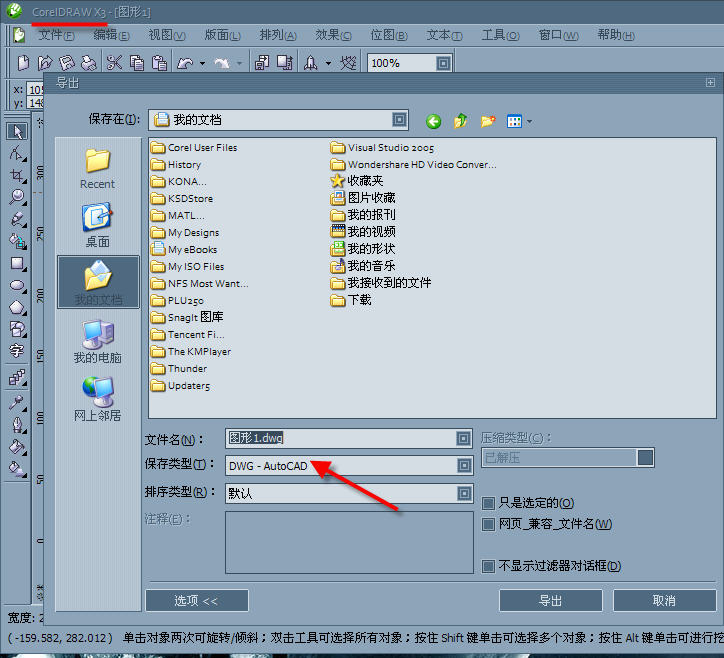Screen dimensions: 724x658
Task: Select the Shape edit tool
Action: [17, 153]
